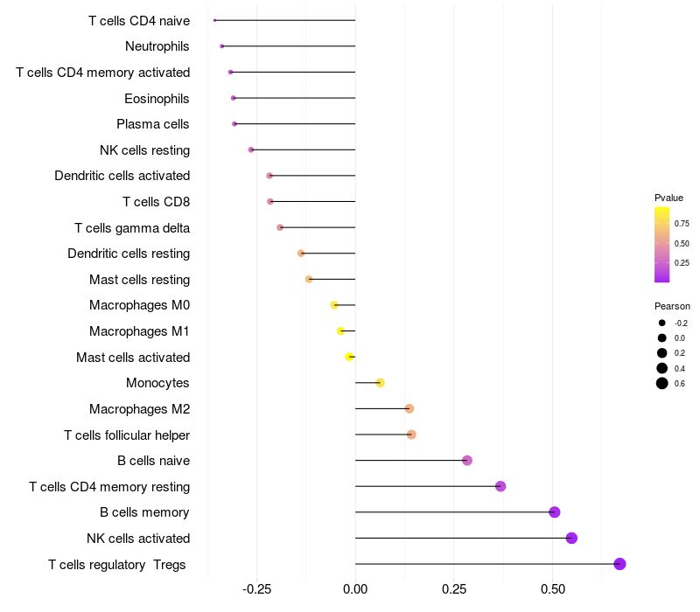
Task: Select the Neutrophils data point
Action: (222, 46)
